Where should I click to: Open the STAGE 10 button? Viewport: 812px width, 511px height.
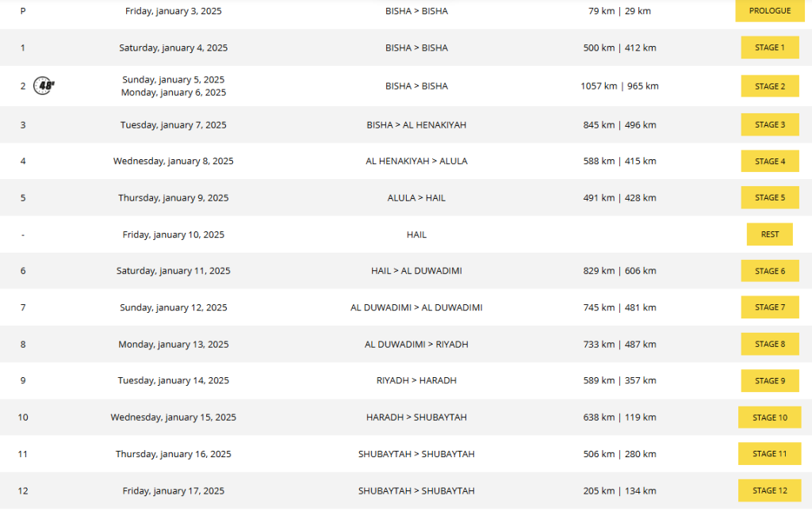[x=769, y=418]
